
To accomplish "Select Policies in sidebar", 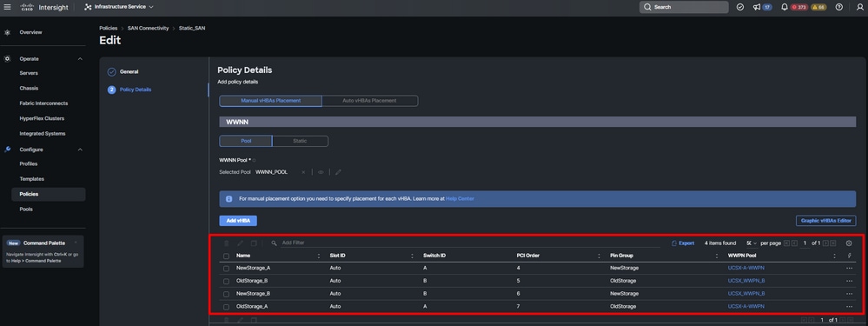I will pos(49,194).
